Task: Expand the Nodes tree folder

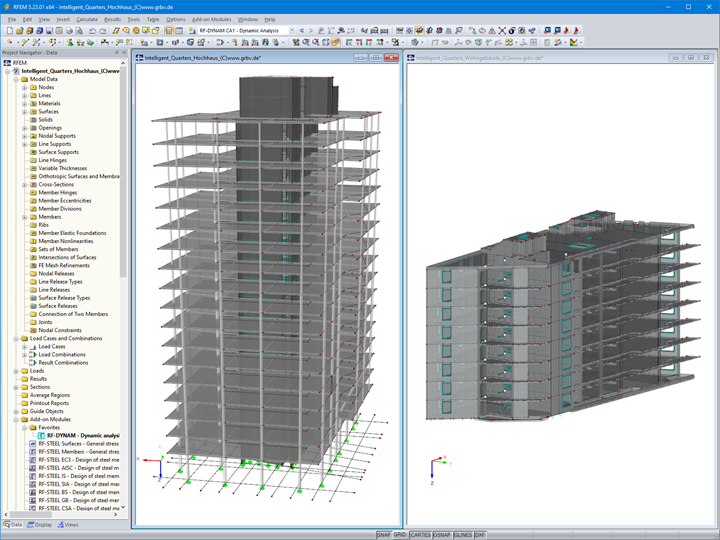Action: point(24,87)
